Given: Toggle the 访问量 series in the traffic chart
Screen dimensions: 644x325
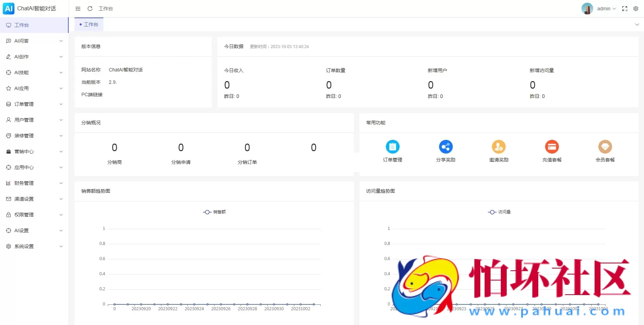Looking at the screenshot, I should [499, 212].
